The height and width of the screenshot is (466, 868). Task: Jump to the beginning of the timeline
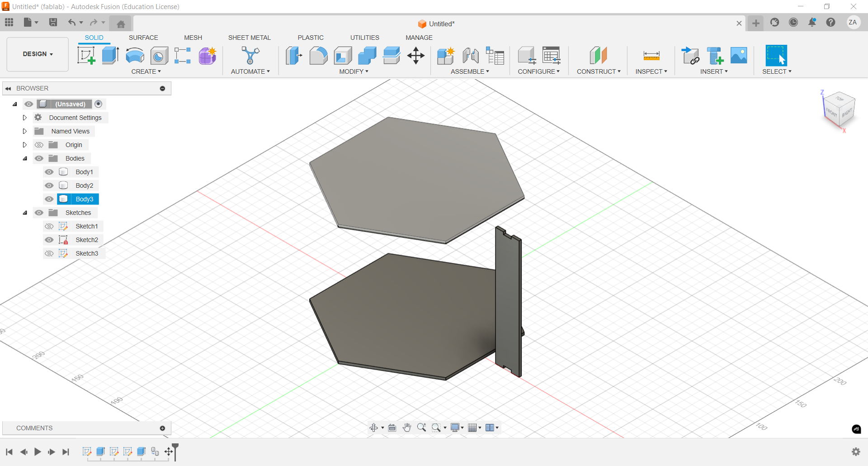pyautogui.click(x=9, y=452)
